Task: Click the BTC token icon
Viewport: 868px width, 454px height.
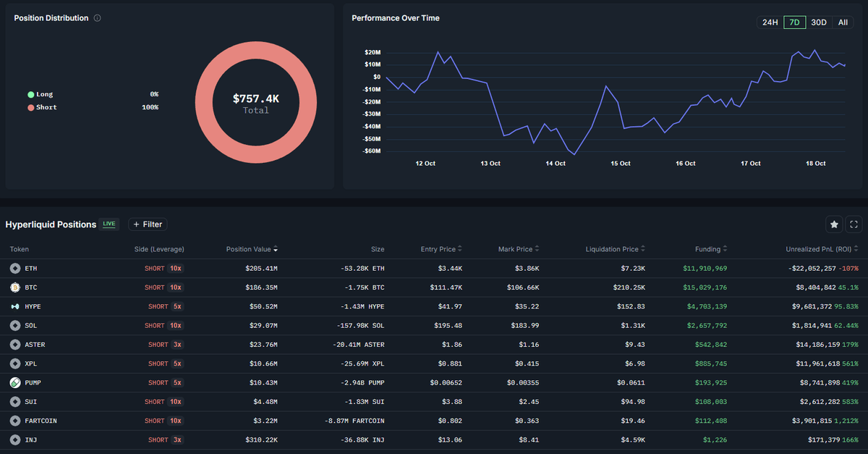Action: (x=14, y=287)
